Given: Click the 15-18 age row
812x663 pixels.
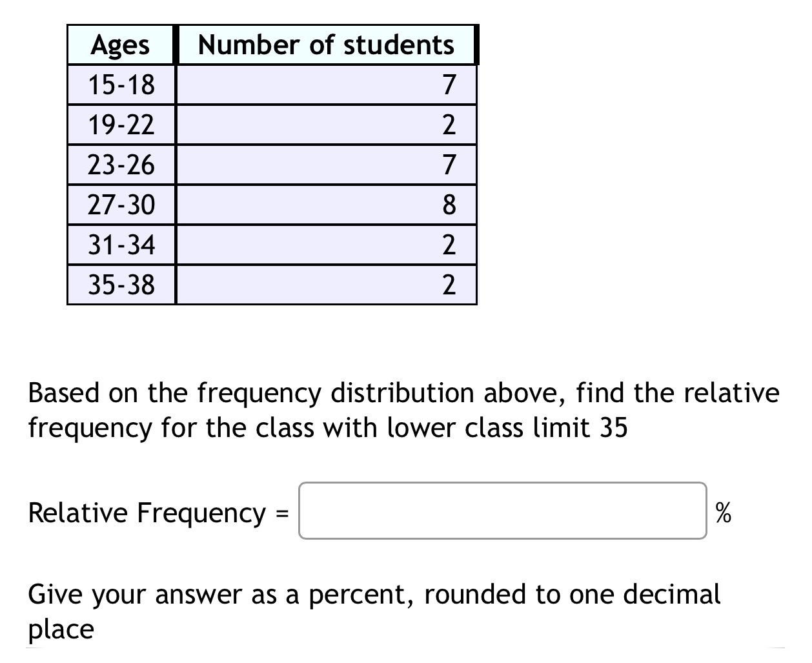Looking at the screenshot, I should [x=121, y=84].
